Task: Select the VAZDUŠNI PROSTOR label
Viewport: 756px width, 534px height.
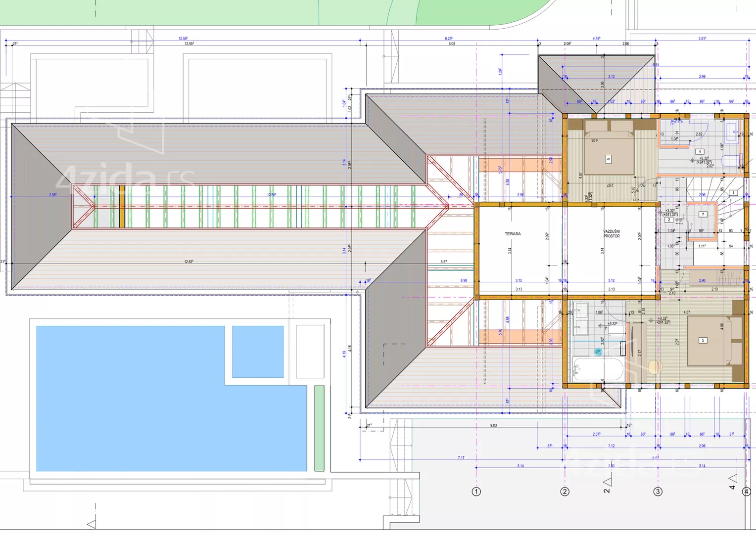Action: coord(612,234)
